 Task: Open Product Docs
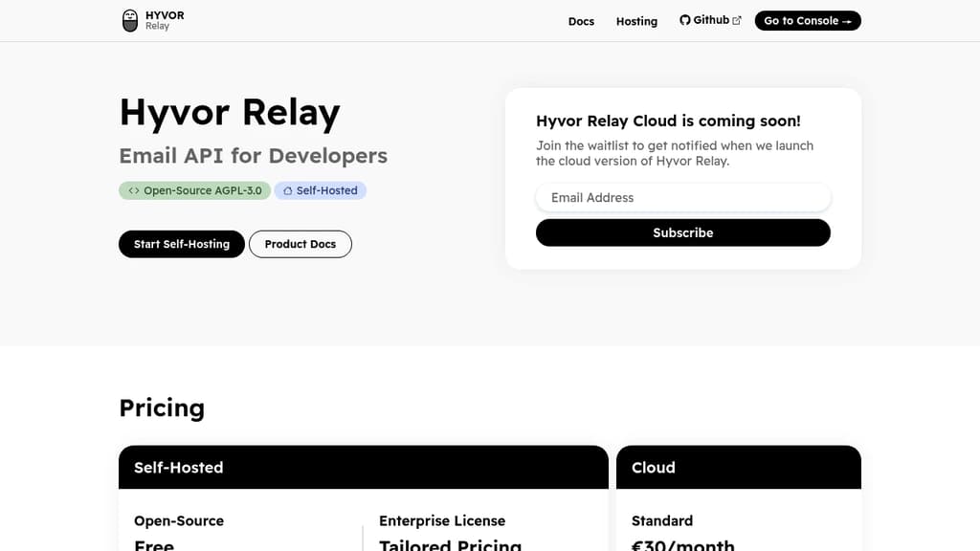point(301,244)
